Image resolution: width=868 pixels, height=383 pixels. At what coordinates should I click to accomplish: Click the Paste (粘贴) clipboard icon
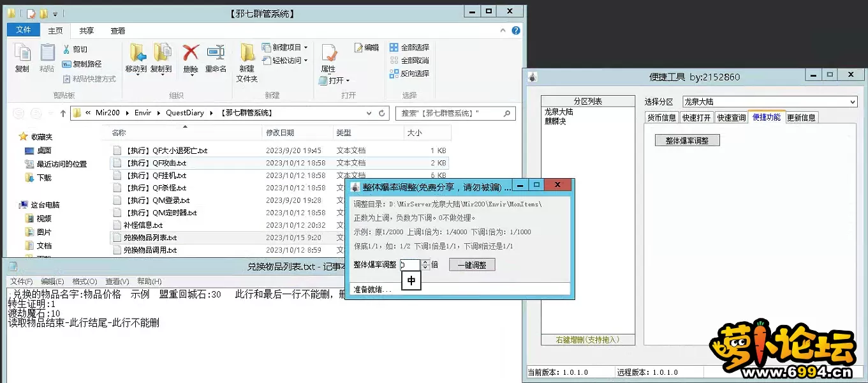47,58
